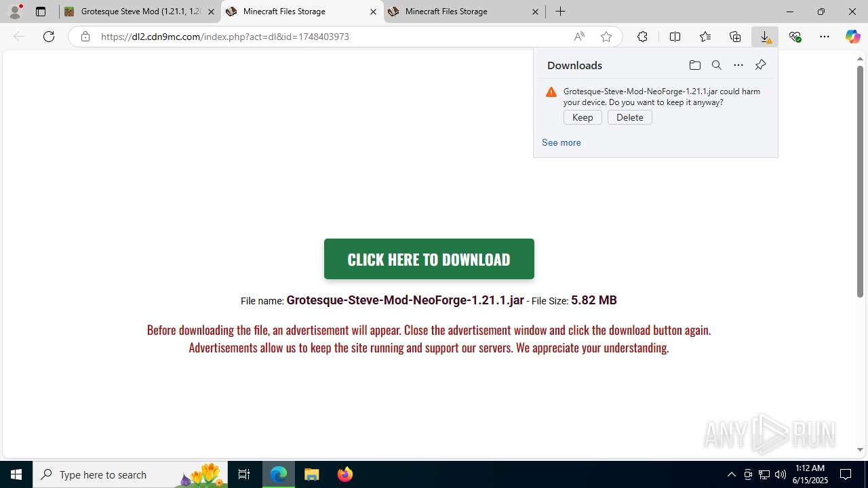Click file name Grotesque-Steve-Mod-NeoForge-1.21.1.jar text
Image resolution: width=868 pixels, height=488 pixels.
point(405,300)
